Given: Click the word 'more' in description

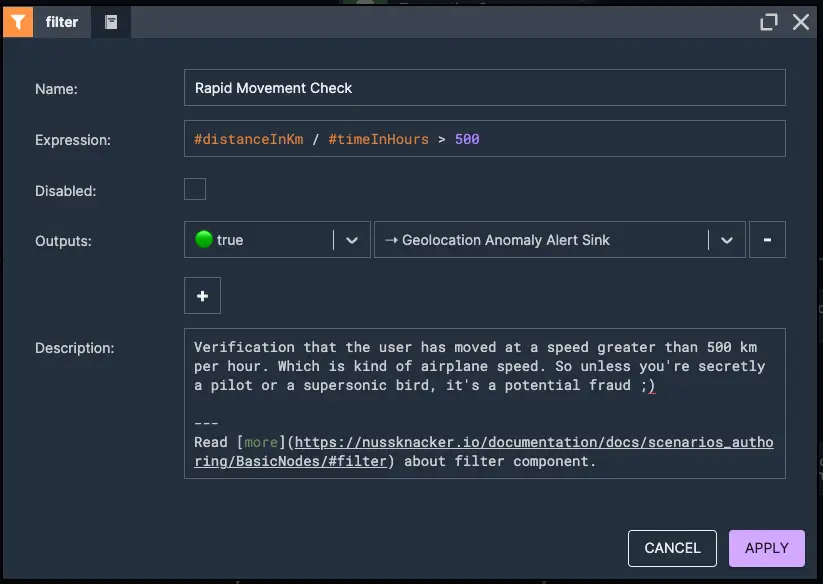Looking at the screenshot, I should [261, 442].
